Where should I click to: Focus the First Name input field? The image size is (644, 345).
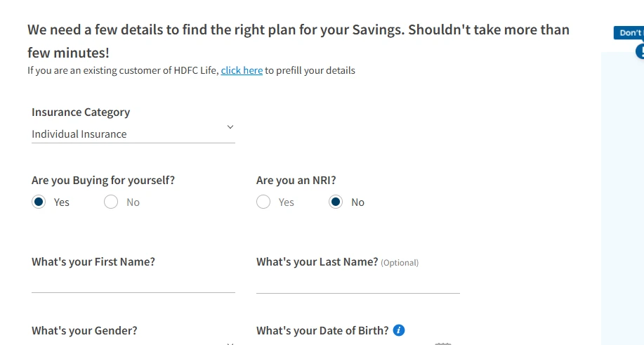coord(133,283)
